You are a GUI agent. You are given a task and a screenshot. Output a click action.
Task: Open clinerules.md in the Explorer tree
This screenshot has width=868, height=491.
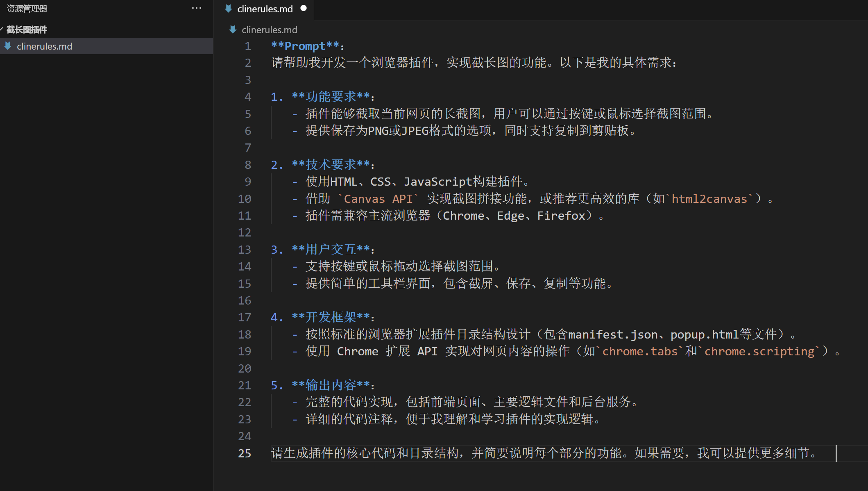(44, 46)
